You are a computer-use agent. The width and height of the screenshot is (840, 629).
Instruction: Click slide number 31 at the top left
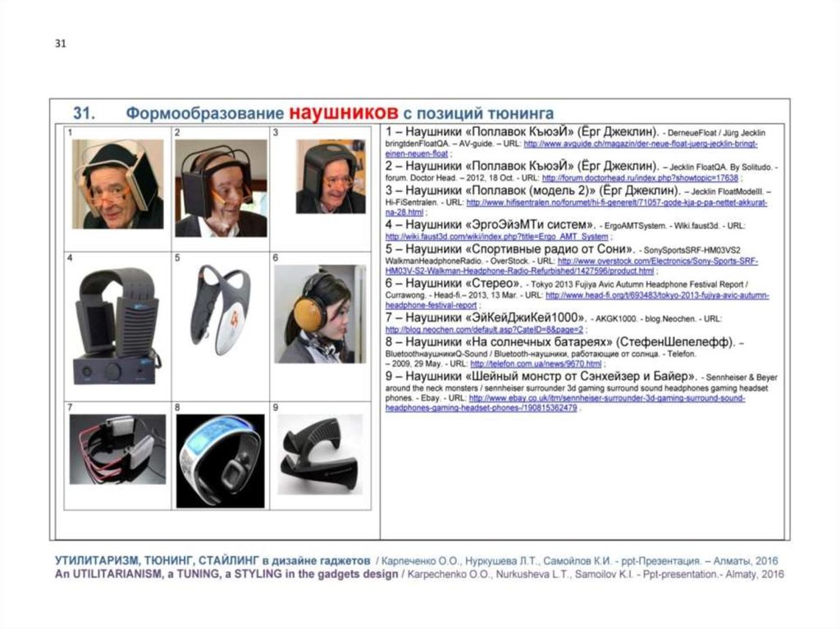pyautogui.click(x=60, y=44)
